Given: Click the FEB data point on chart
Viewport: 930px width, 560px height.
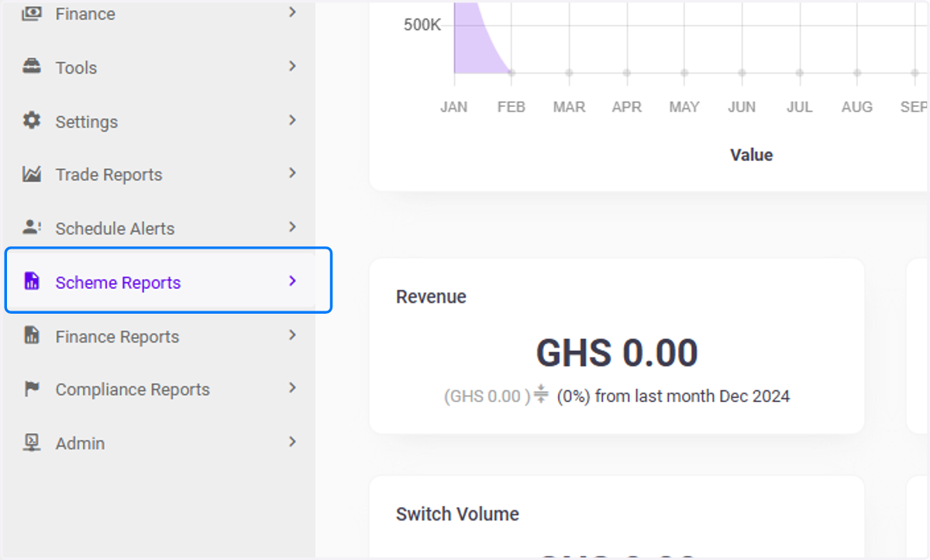Looking at the screenshot, I should [511, 73].
